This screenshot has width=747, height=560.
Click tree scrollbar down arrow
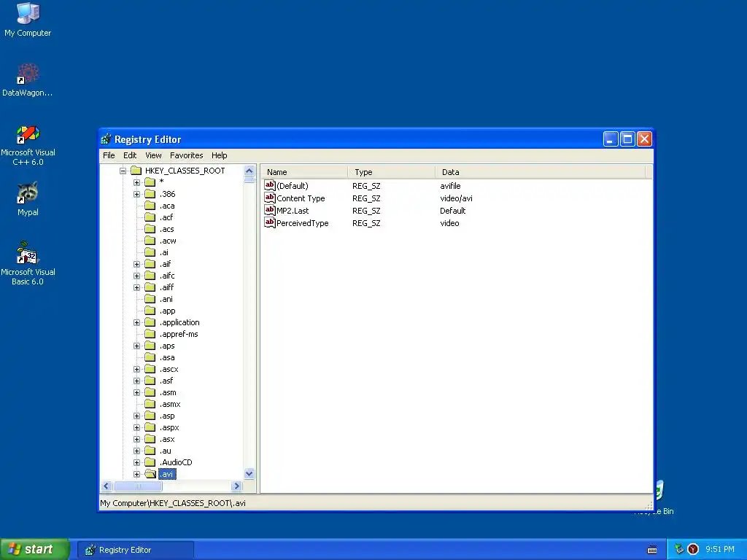[249, 473]
